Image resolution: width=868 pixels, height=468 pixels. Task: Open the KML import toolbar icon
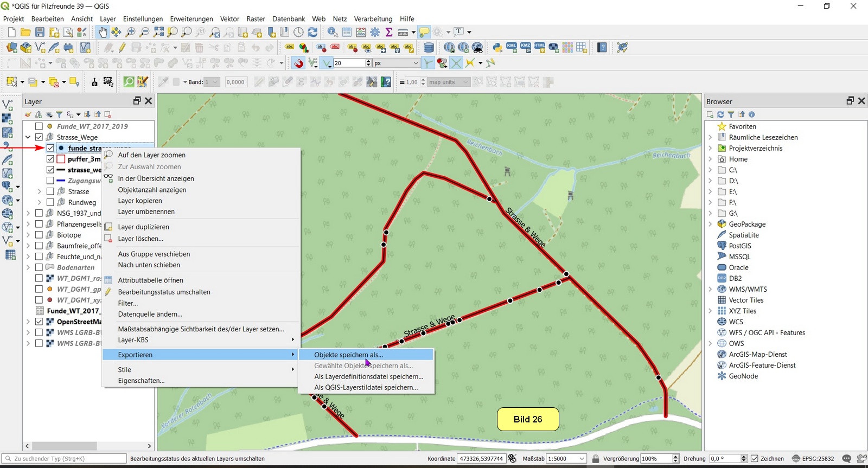coord(512,48)
